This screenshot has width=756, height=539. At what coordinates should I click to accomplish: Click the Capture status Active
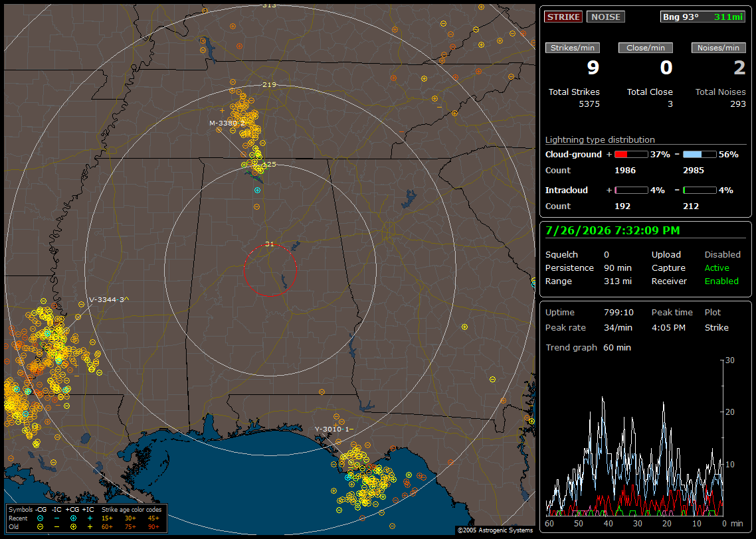(x=717, y=268)
